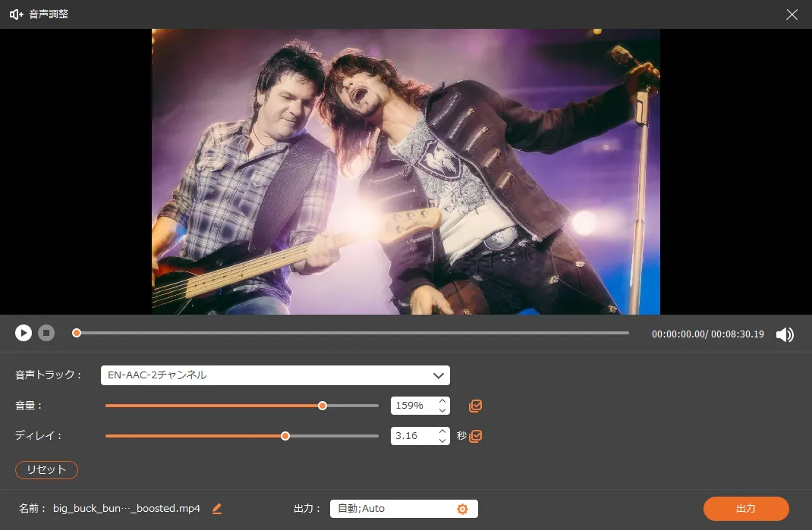Click the 音量 slider handle
The height and width of the screenshot is (530, 812).
323,406
